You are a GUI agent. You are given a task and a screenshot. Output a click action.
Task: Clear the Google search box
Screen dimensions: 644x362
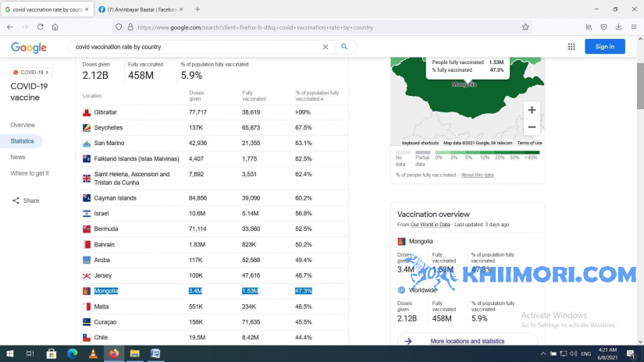coord(326,47)
